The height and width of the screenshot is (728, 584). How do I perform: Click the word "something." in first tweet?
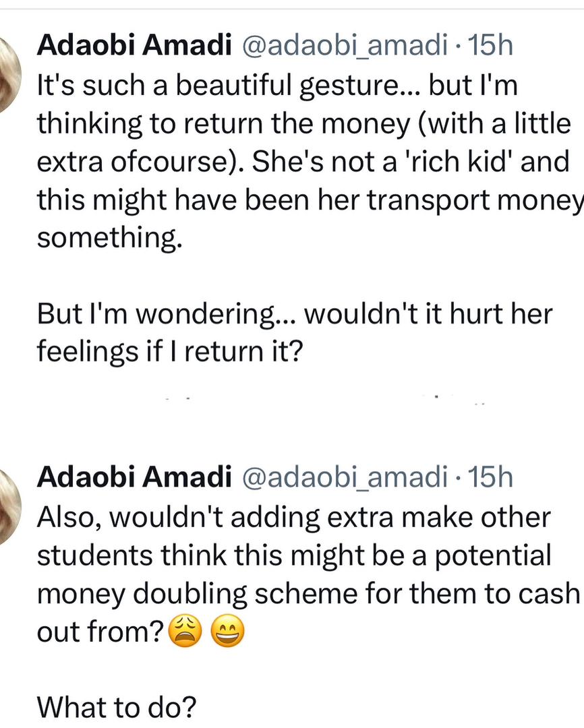tap(109, 240)
